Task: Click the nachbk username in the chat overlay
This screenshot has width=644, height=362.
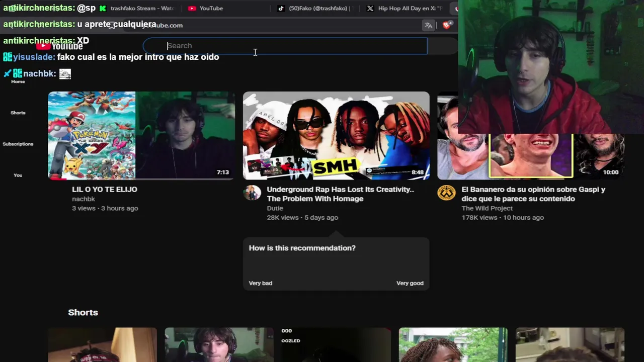Action: [x=39, y=74]
